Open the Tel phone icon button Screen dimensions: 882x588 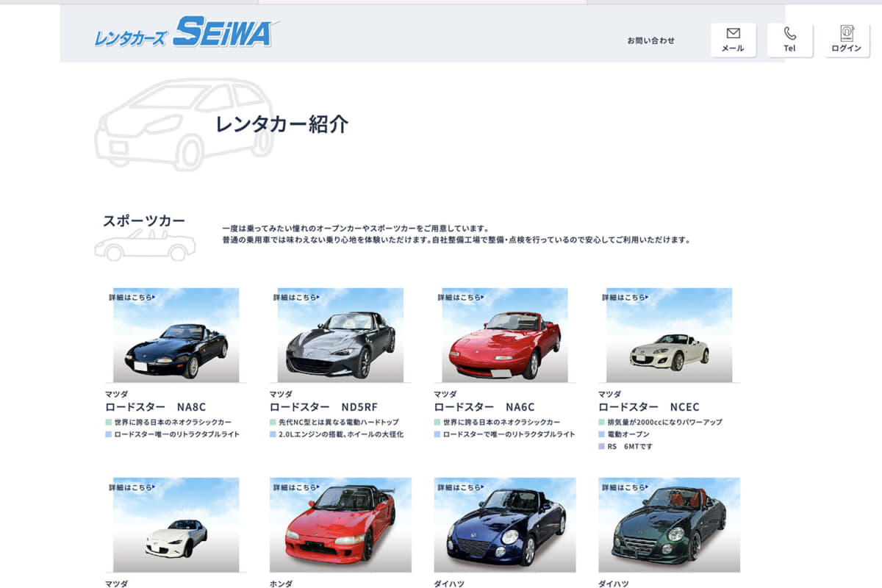(789, 40)
